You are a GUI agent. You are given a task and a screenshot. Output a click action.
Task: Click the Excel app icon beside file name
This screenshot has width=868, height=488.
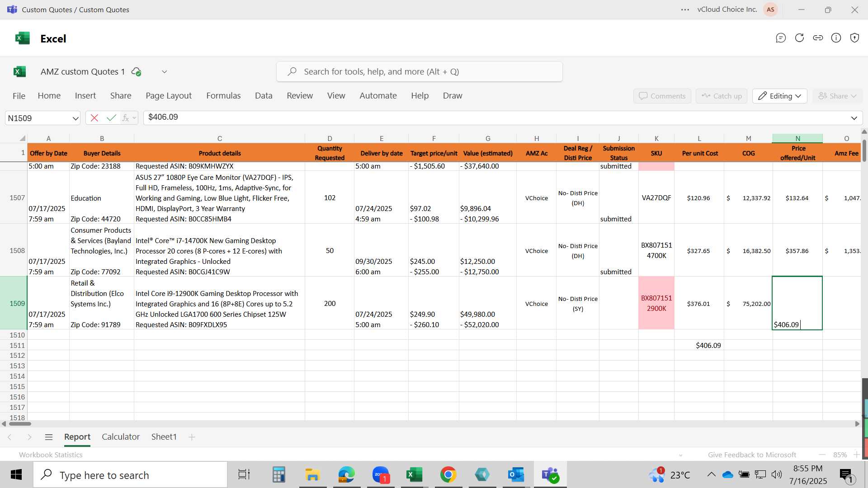click(20, 71)
